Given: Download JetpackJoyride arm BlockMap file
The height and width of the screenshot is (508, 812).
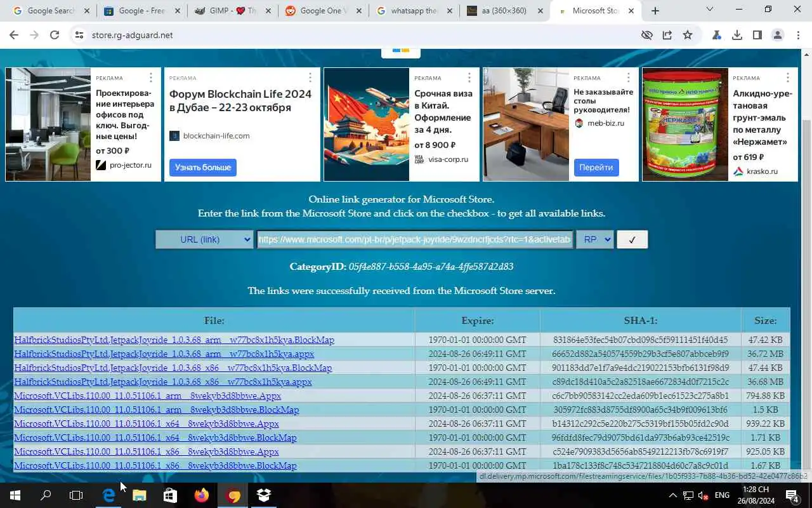Looking at the screenshot, I should (174, 340).
